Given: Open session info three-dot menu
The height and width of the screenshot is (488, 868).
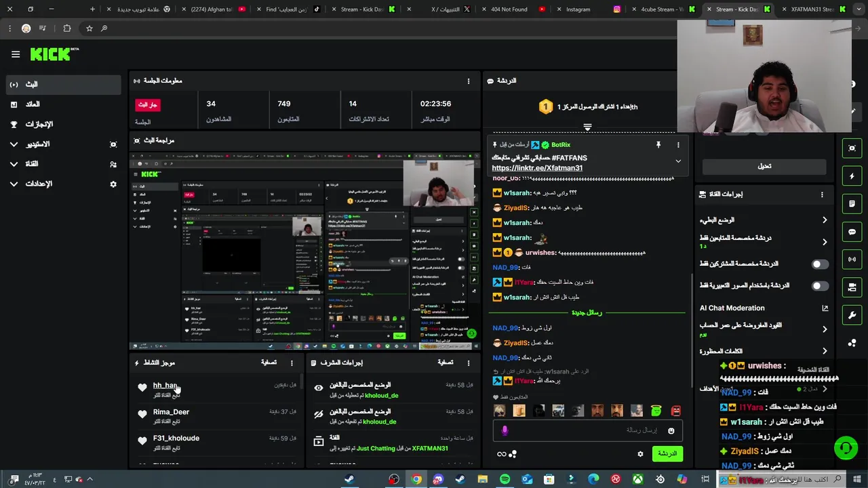Looking at the screenshot, I should pos(468,81).
